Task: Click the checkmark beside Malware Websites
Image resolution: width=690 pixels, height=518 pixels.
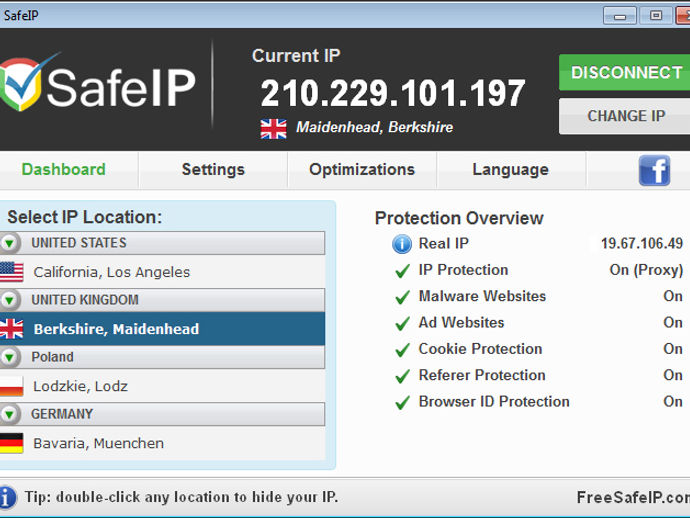Action: point(402,297)
